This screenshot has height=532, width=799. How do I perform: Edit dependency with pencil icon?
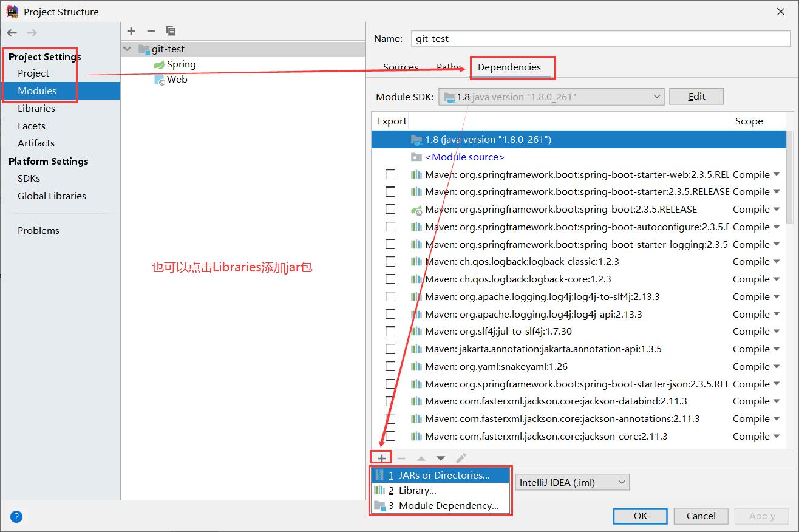click(x=461, y=458)
